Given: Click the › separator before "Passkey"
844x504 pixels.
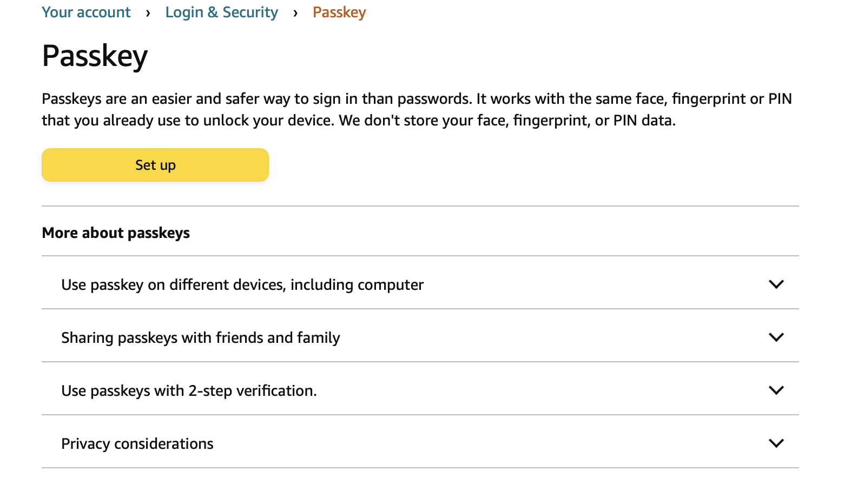Looking at the screenshot, I should tap(295, 12).
